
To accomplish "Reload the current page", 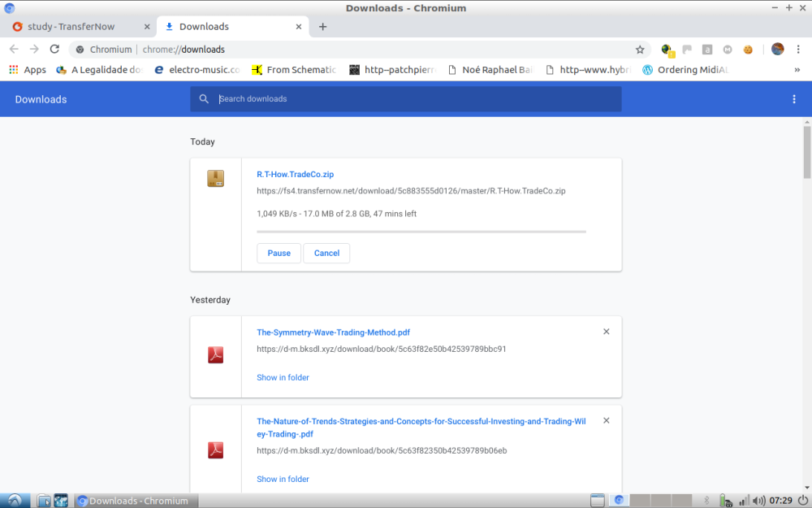I will 54,49.
